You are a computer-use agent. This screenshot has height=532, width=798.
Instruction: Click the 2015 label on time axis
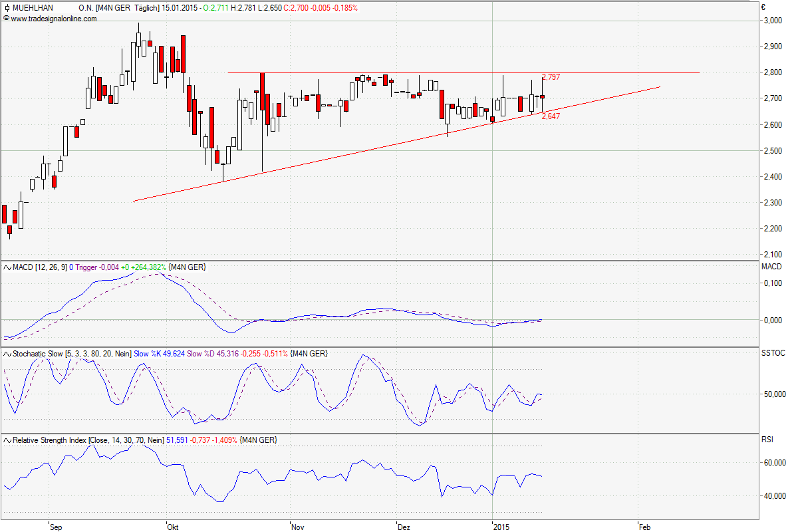501,527
